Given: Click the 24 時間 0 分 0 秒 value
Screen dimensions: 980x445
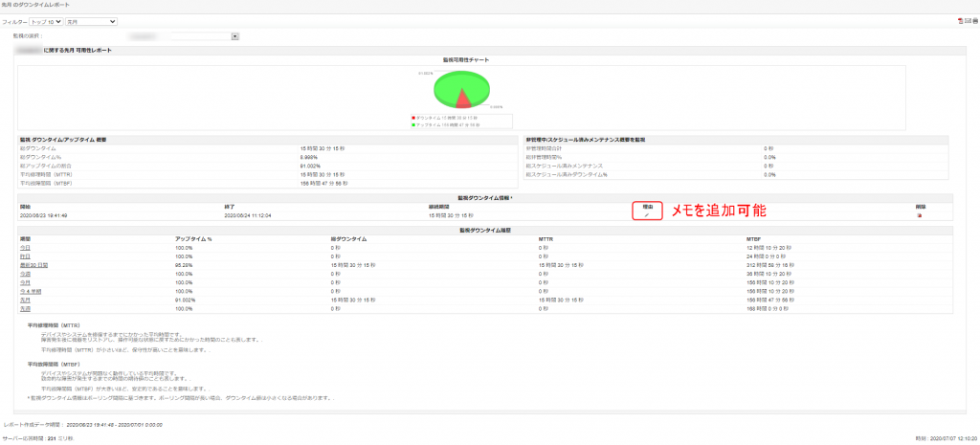Looking at the screenshot, I should pyautogui.click(x=768, y=256).
